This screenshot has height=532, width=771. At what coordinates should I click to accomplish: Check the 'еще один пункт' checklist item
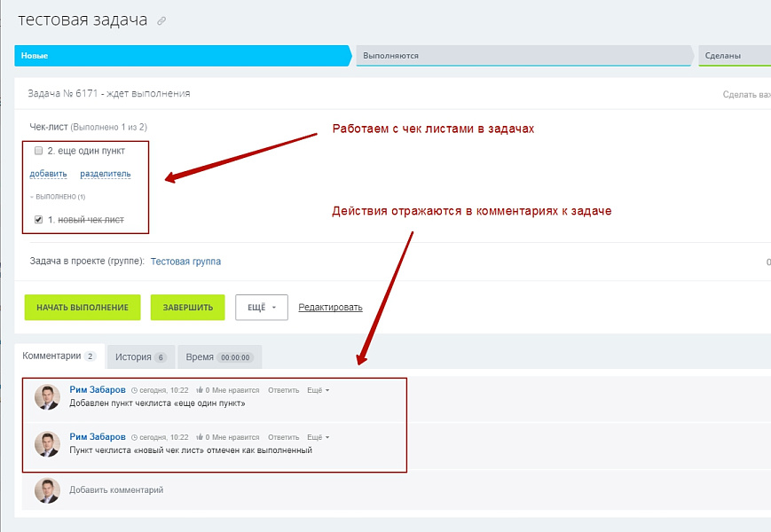(x=38, y=151)
